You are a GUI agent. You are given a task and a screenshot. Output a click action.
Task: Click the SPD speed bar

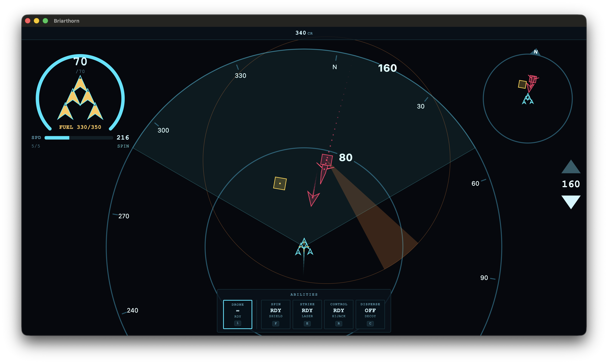(79, 138)
